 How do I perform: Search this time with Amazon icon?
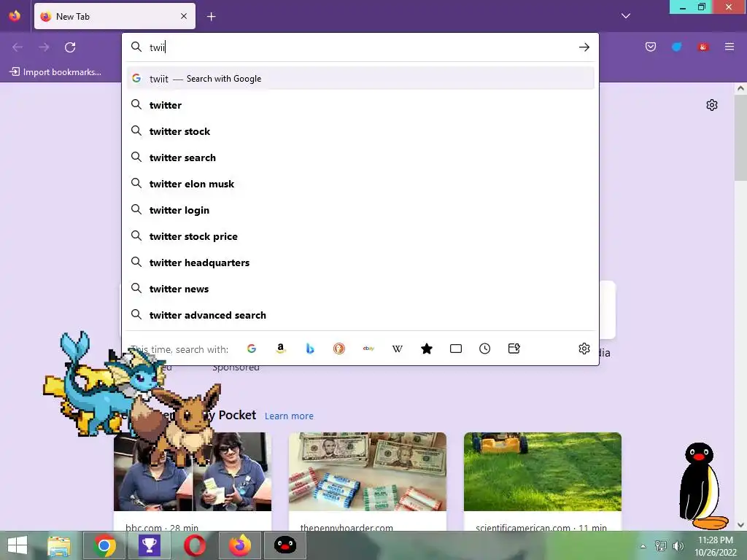coord(281,349)
